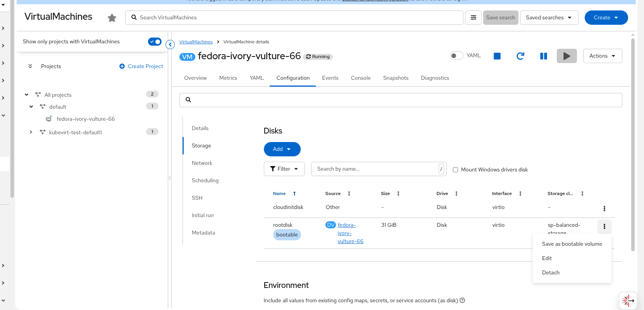Click the main content vertical scrollbar
This screenshot has height=310, width=644.
633,144
